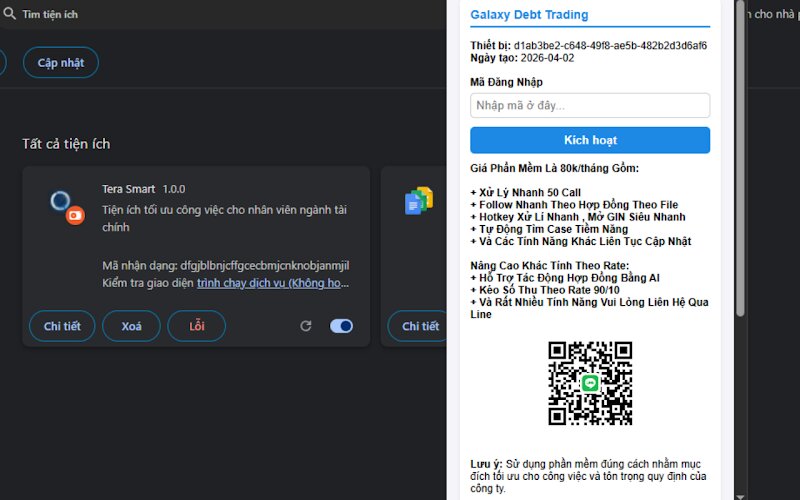Click the LINE QR code image

pyautogui.click(x=590, y=383)
